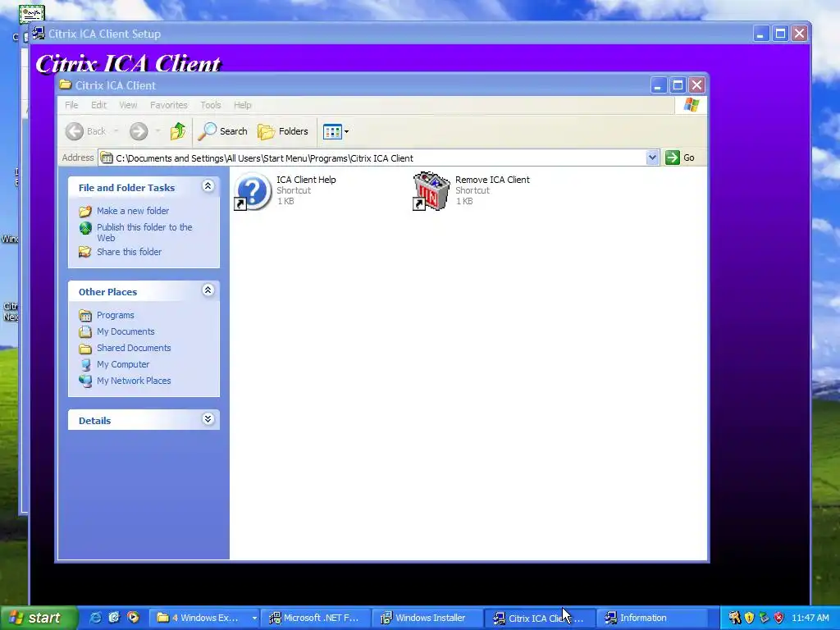The height and width of the screenshot is (630, 840).
Task: Click the Windows flag logo in Explorer
Action: tap(691, 104)
